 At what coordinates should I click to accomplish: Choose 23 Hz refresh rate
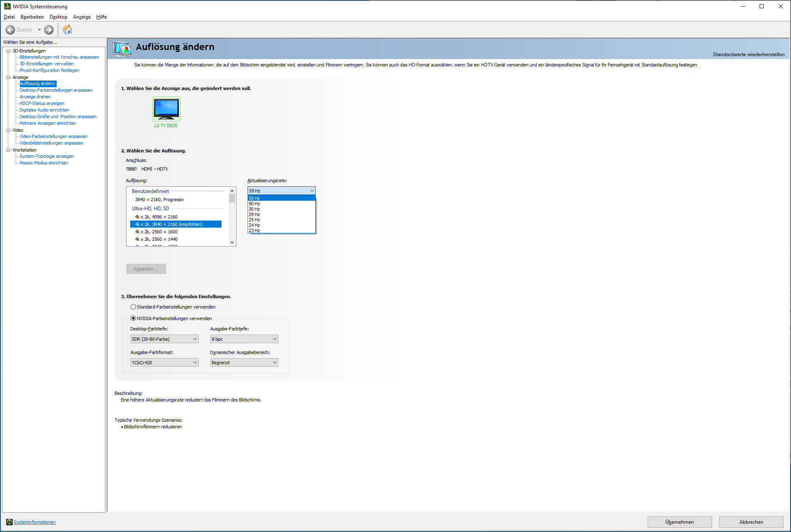pos(281,230)
